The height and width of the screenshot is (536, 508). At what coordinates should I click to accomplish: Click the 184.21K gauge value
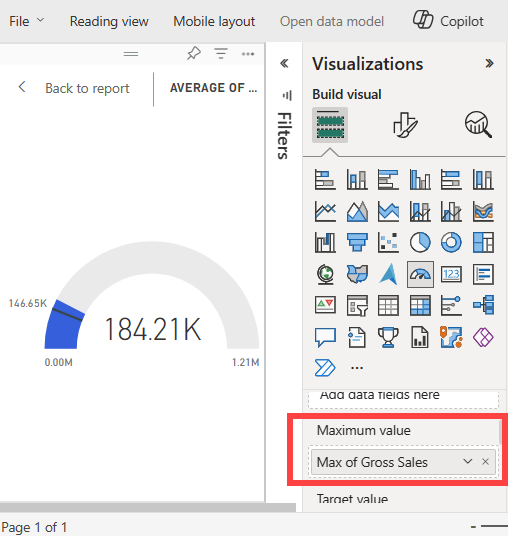(152, 329)
